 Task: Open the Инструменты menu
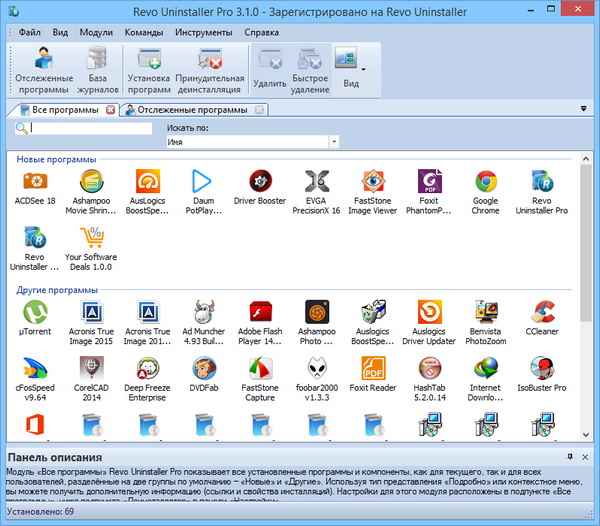(202, 32)
